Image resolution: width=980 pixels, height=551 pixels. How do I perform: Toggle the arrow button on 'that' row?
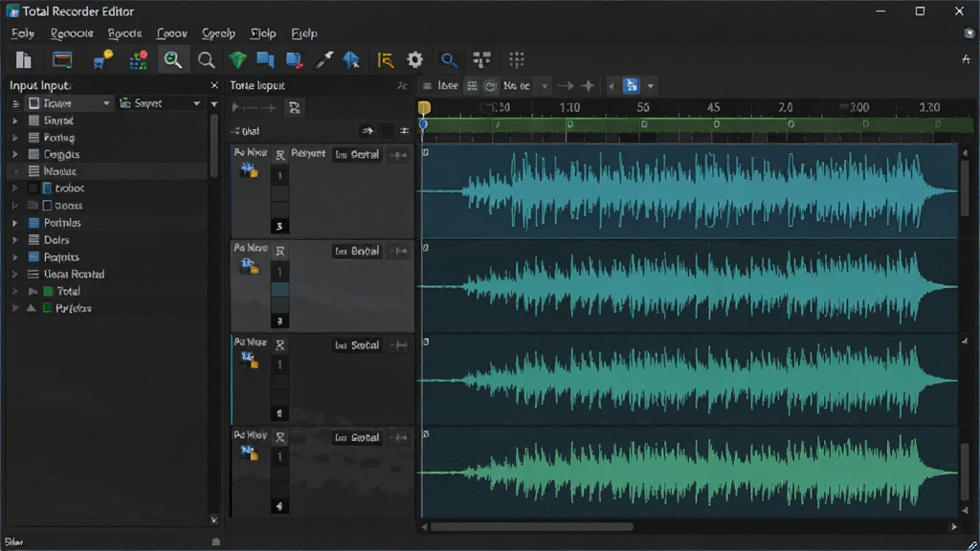pos(367,130)
